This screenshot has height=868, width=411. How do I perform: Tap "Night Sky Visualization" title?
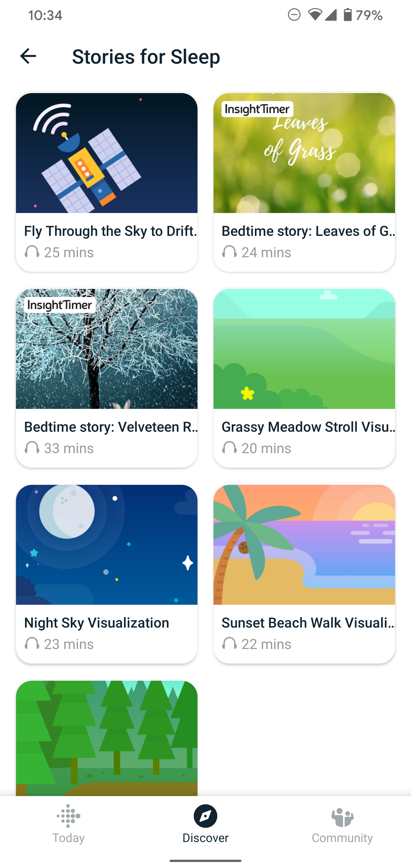pos(97,623)
